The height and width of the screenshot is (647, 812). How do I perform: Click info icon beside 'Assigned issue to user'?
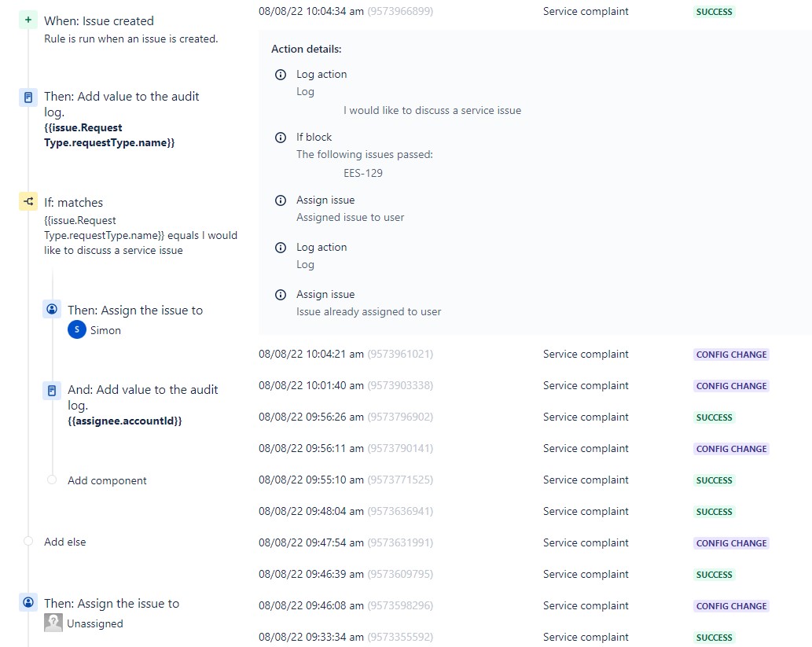pyautogui.click(x=281, y=200)
